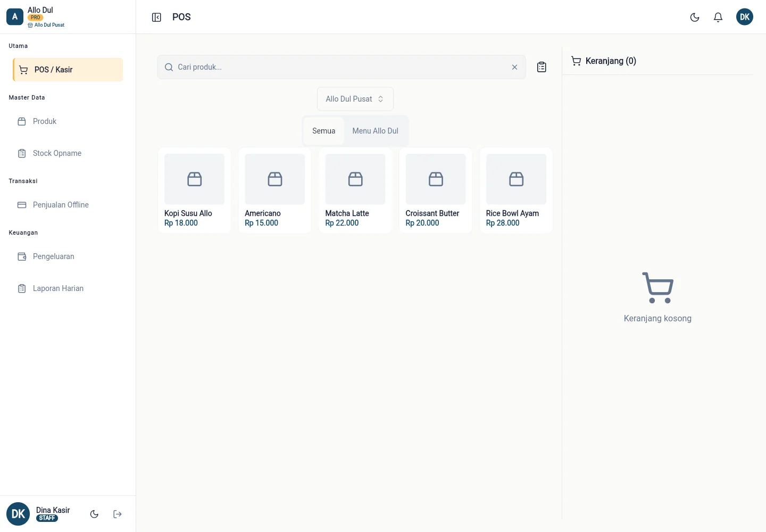The width and height of the screenshot is (766, 532).
Task: Click the Dina Kasir user name
Action: click(53, 510)
